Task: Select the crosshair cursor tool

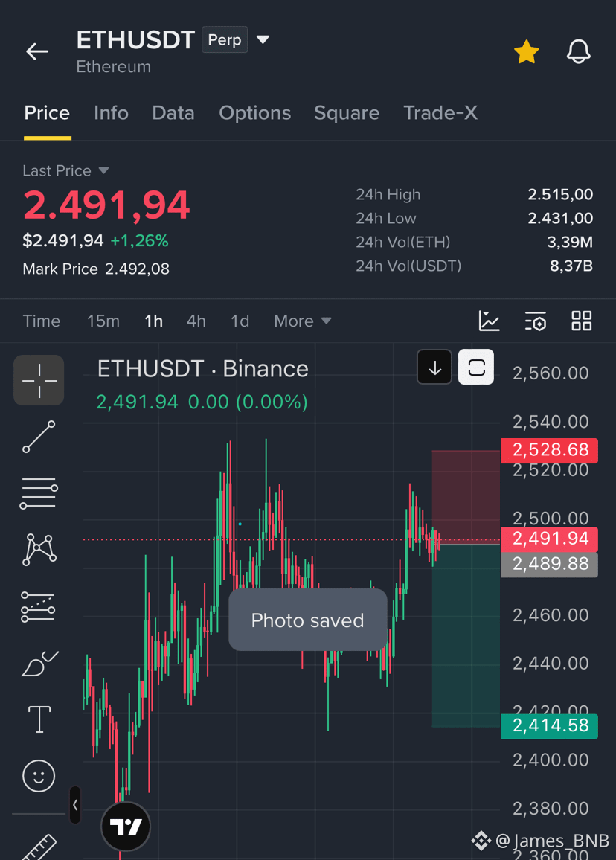Action: (x=39, y=380)
